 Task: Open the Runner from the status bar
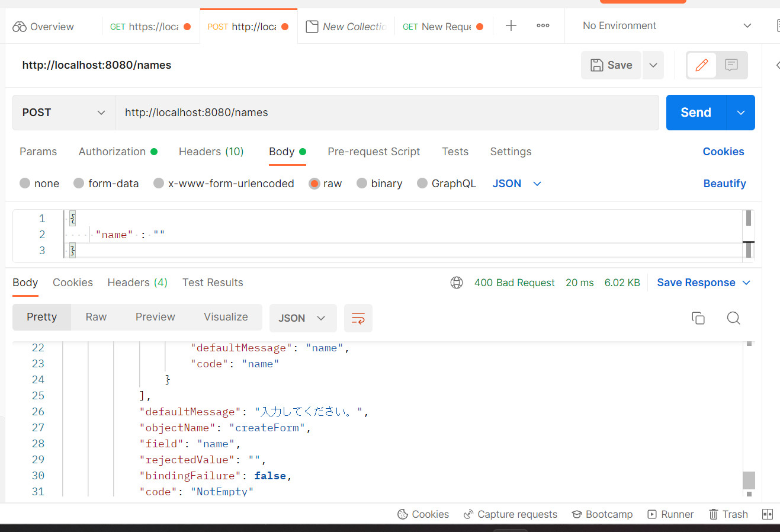click(670, 514)
